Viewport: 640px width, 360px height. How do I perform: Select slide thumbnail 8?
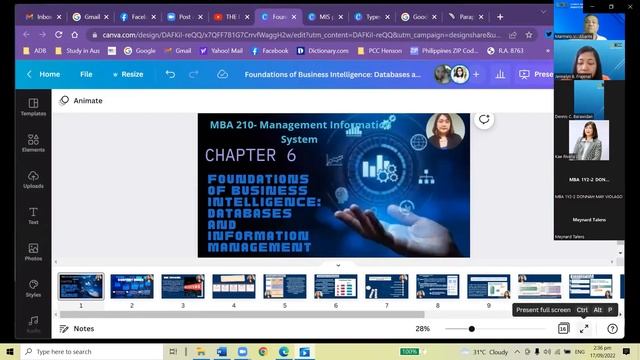(438, 287)
